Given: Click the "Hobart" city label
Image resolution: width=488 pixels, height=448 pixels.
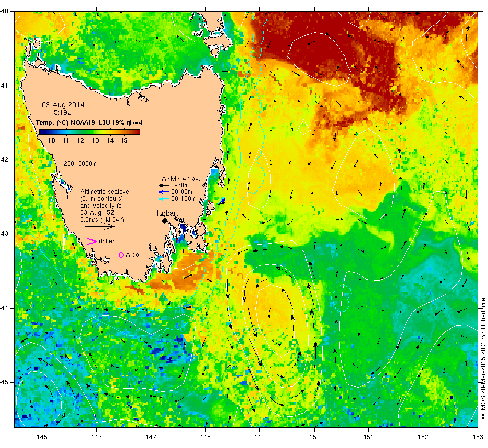Looking at the screenshot, I should (x=167, y=213).
